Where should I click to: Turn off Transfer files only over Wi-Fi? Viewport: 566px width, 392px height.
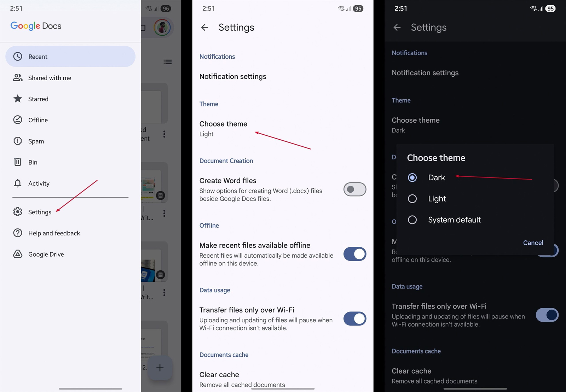354,319
